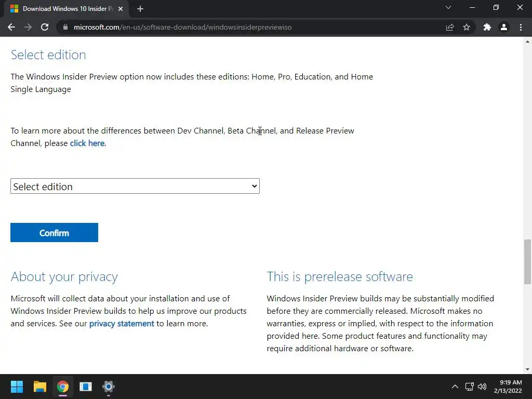Image resolution: width=532 pixels, height=399 pixels.
Task: Open File Explorer from taskbar
Action: [39, 387]
